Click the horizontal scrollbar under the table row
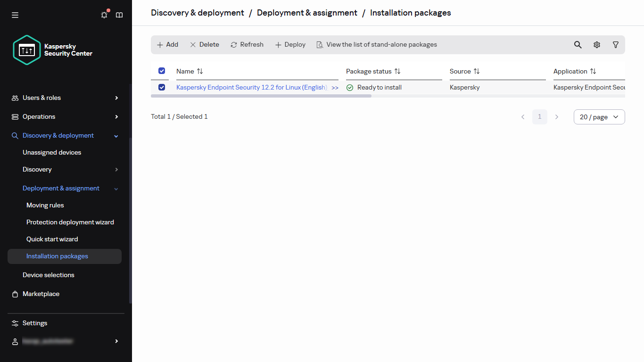This screenshot has height=362, width=644. tap(262, 96)
